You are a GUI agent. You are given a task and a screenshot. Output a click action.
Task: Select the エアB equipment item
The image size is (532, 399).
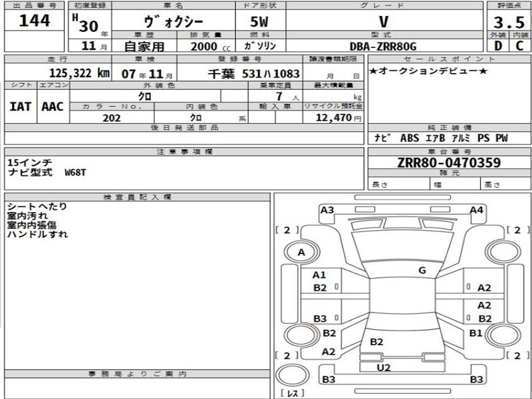[x=435, y=138]
